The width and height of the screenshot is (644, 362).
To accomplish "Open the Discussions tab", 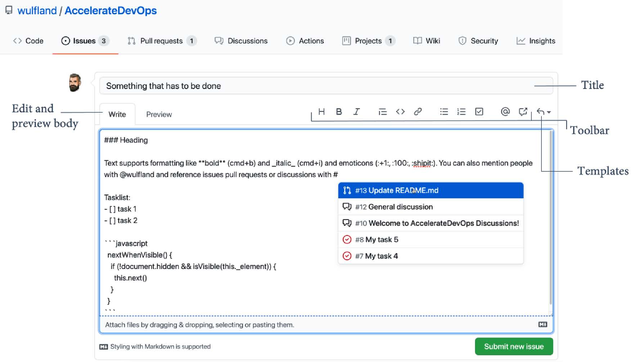I will coord(241,41).
